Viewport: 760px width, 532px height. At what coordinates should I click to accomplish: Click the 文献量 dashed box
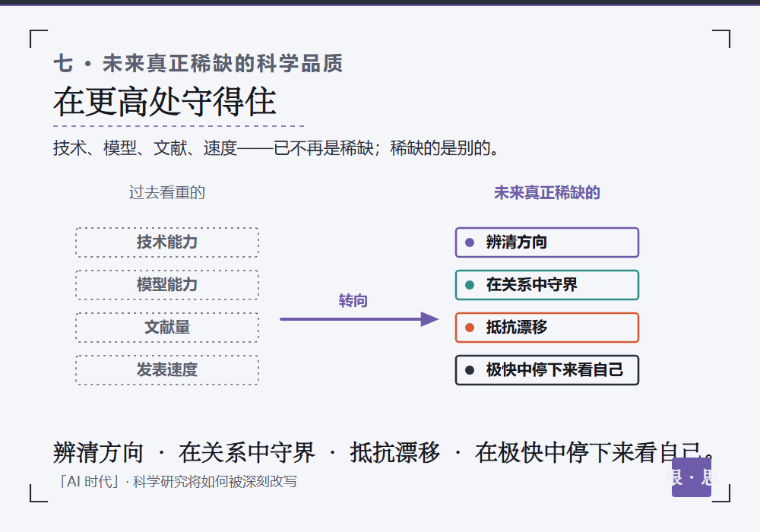coord(167,328)
